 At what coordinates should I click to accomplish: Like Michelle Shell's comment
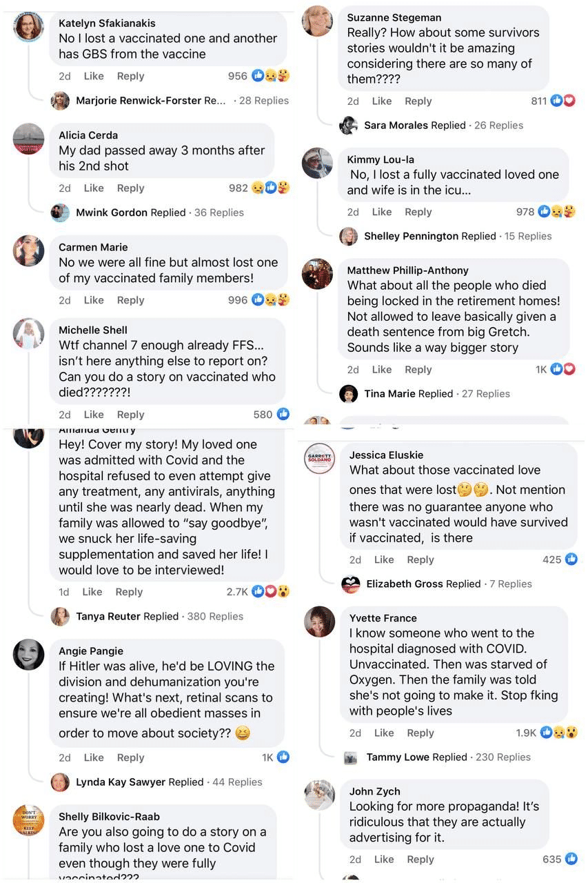coord(94,415)
